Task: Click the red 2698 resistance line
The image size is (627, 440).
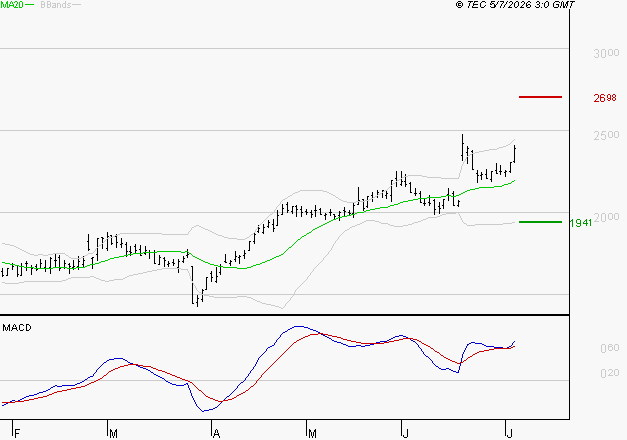Action: (x=540, y=97)
